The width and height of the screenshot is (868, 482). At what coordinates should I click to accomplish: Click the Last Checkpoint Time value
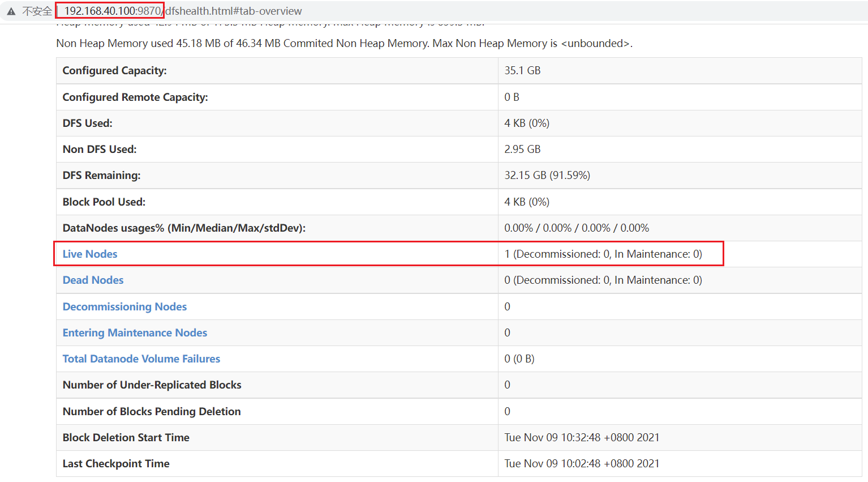[582, 463]
